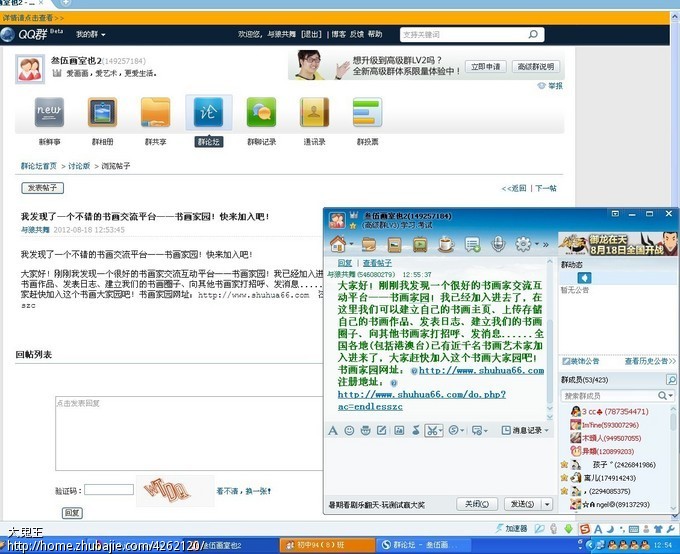Click the speaker icon under 群动态

pyautogui.click(x=584, y=278)
